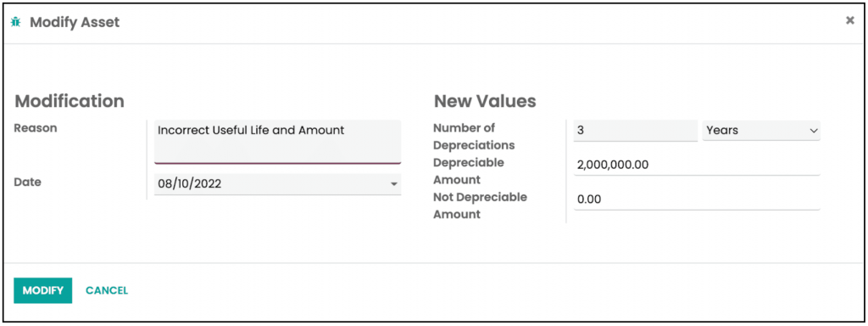Screen dimensions: 868x326
Task: Click the Number of Depreciations label
Action: click(475, 137)
